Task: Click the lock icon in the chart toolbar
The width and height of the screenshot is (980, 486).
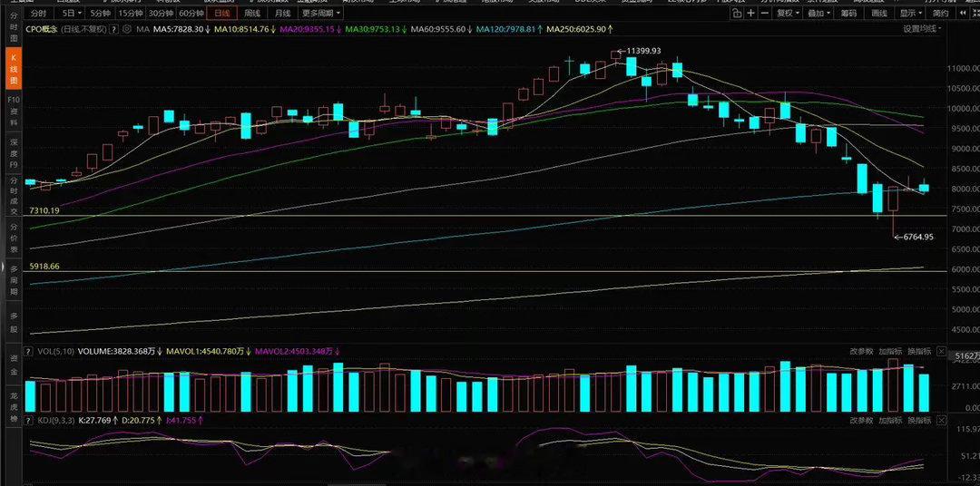Action: pyautogui.click(x=738, y=13)
